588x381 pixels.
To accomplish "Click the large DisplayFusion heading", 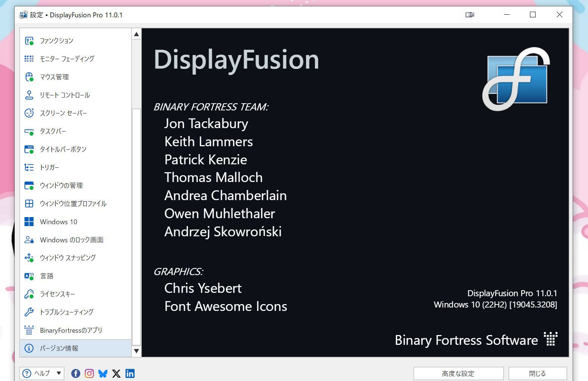I will pyautogui.click(x=236, y=60).
